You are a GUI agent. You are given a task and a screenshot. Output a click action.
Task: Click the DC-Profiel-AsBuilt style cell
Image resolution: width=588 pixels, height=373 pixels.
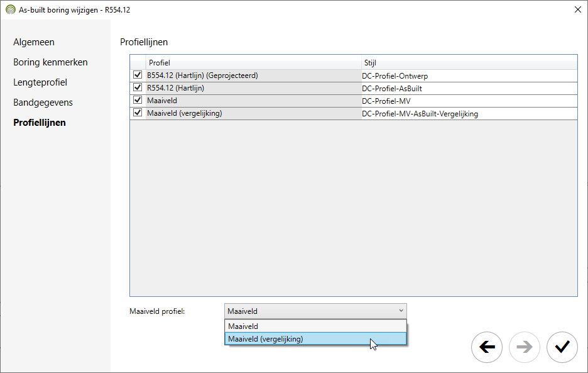click(469, 88)
